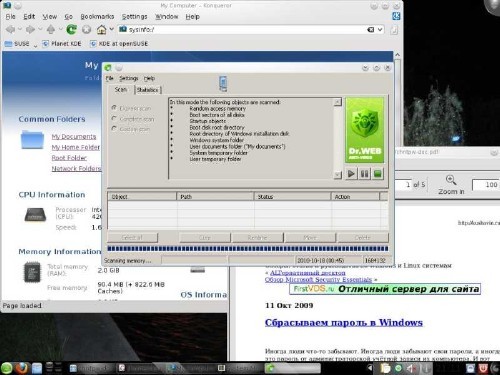The image size is (500, 375).
Task: Click the processor chip icon under CPU Information
Action: click(x=35, y=215)
